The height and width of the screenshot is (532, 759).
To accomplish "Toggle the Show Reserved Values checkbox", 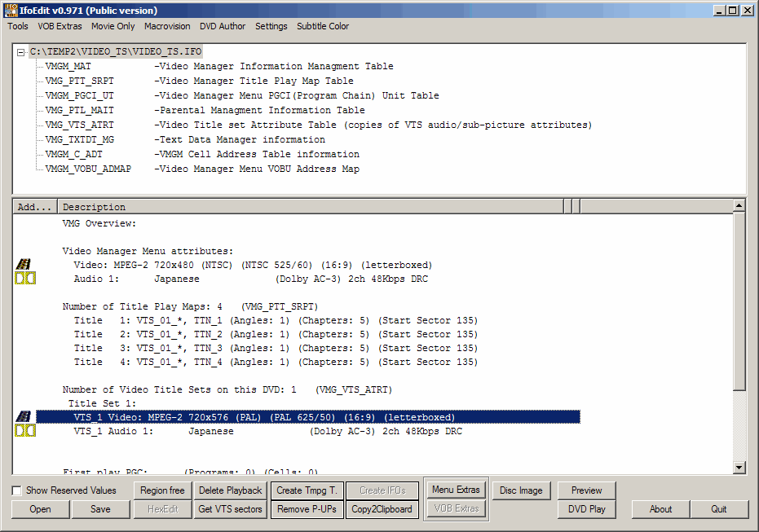I will coord(17,490).
